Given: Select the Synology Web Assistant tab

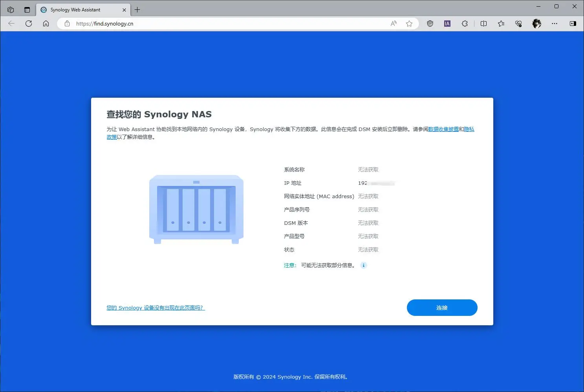Looking at the screenshot, I should click(83, 10).
